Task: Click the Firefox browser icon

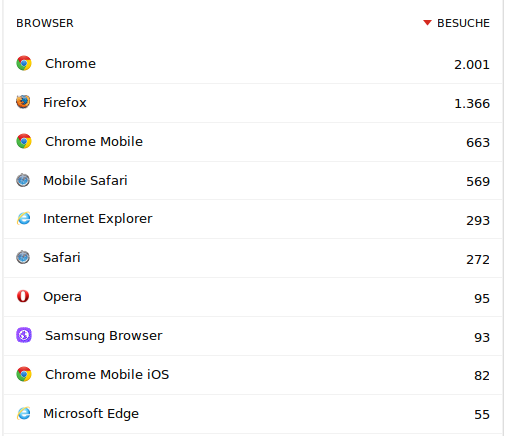Action: 23,102
